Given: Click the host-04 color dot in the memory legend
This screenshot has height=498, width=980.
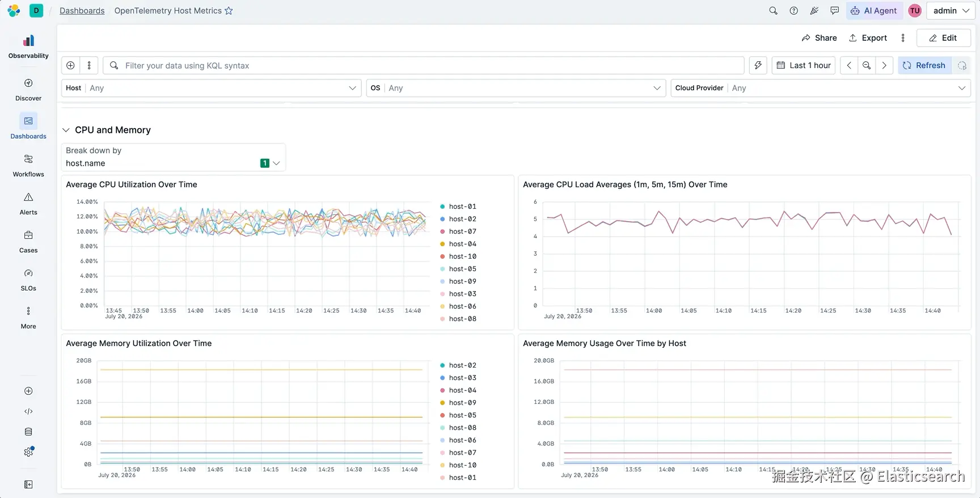Looking at the screenshot, I should [442, 390].
